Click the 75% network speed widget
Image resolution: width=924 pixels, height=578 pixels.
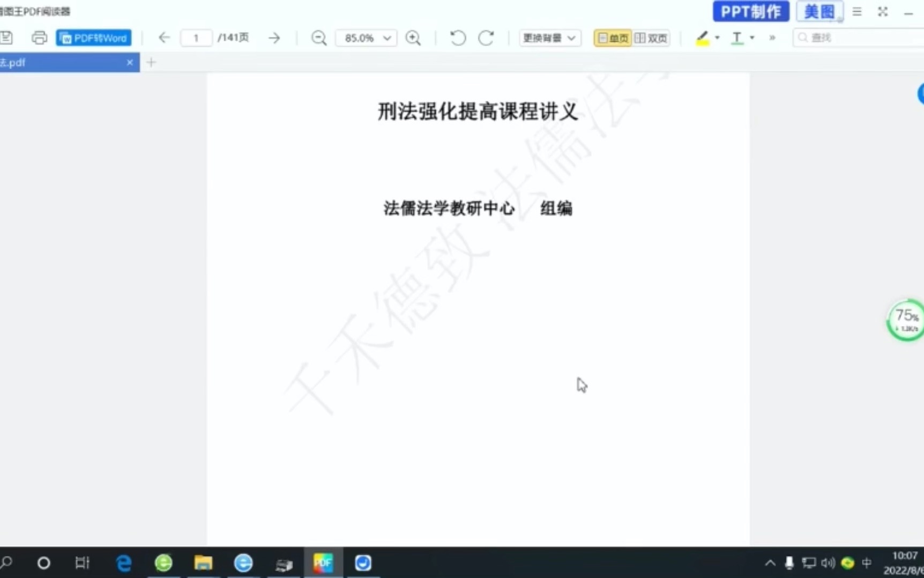[906, 320]
